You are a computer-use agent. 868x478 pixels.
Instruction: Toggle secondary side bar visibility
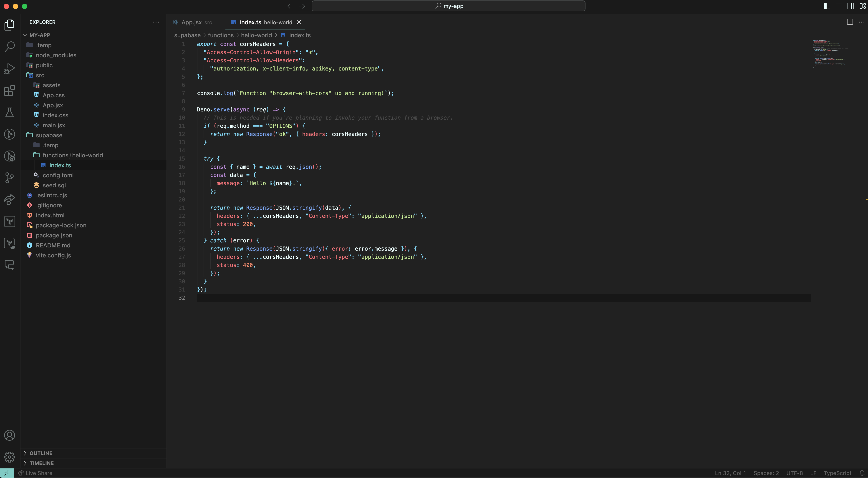pyautogui.click(x=850, y=6)
